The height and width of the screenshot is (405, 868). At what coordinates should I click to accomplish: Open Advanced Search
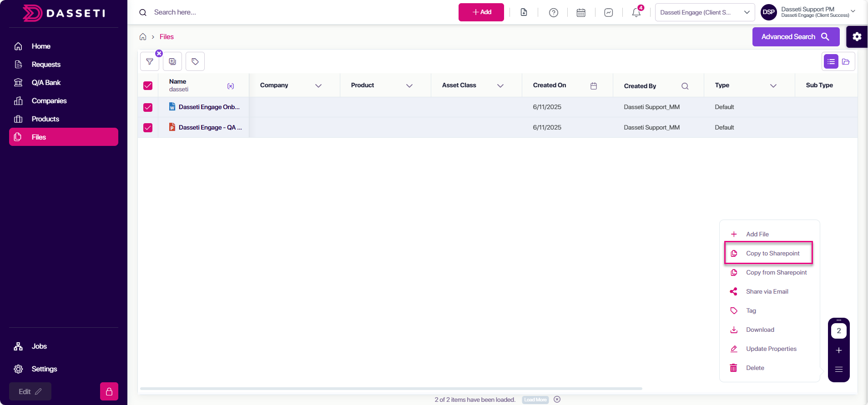pyautogui.click(x=796, y=37)
